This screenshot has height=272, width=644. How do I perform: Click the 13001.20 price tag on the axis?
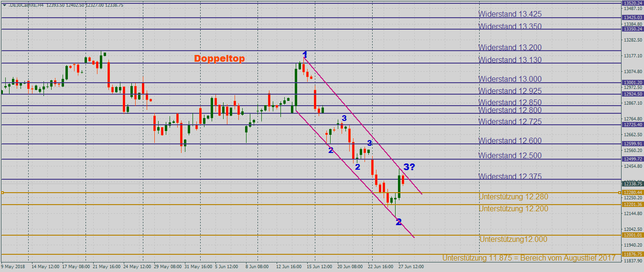pyautogui.click(x=633, y=83)
